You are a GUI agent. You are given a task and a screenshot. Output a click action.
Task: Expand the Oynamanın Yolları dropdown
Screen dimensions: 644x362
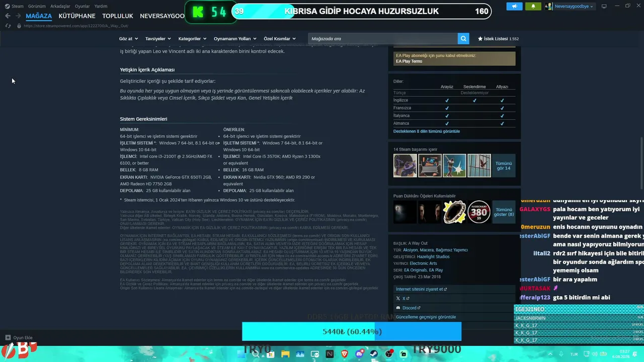[x=235, y=39]
